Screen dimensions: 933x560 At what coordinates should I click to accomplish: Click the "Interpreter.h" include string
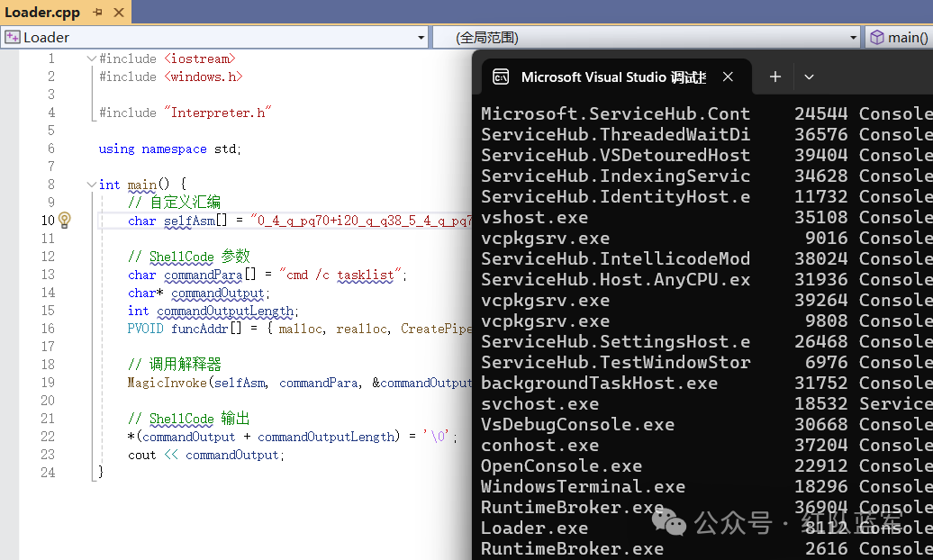click(x=217, y=113)
